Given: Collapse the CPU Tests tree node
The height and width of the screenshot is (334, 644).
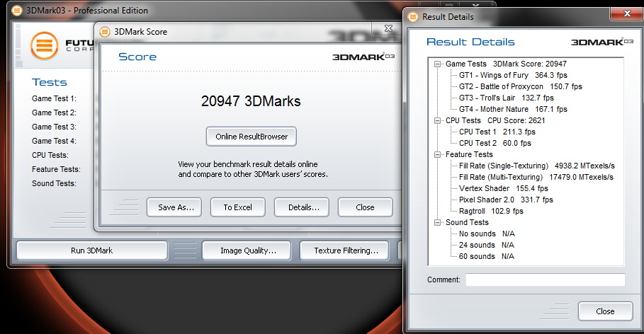Looking at the screenshot, I should click(x=437, y=120).
